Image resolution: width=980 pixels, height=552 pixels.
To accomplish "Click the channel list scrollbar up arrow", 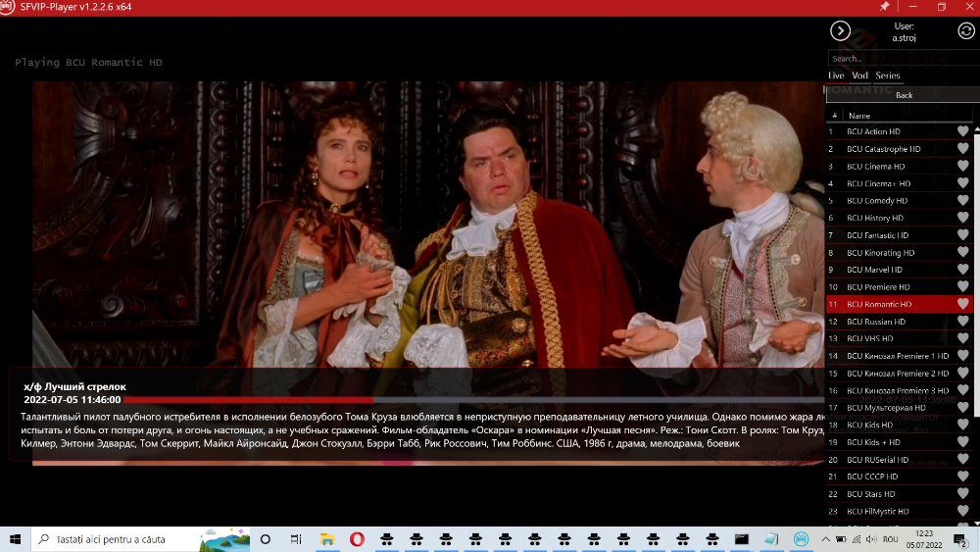I will [x=977, y=128].
